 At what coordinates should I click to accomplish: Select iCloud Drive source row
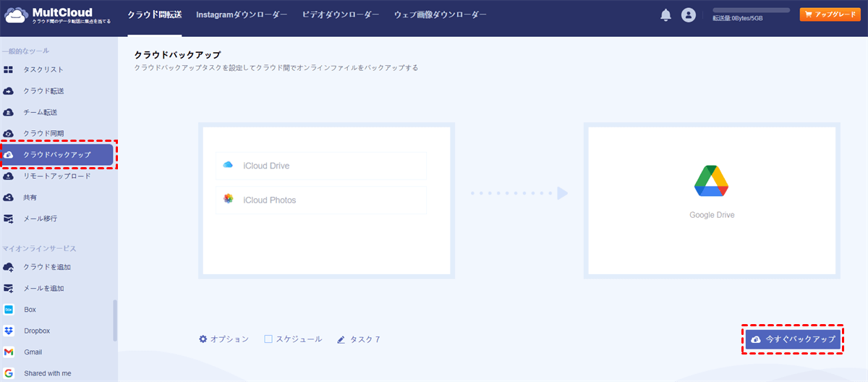click(x=321, y=166)
